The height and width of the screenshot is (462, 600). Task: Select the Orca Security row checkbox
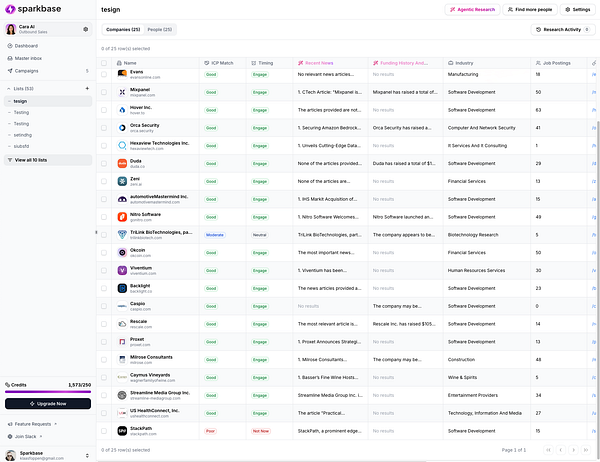click(x=104, y=128)
